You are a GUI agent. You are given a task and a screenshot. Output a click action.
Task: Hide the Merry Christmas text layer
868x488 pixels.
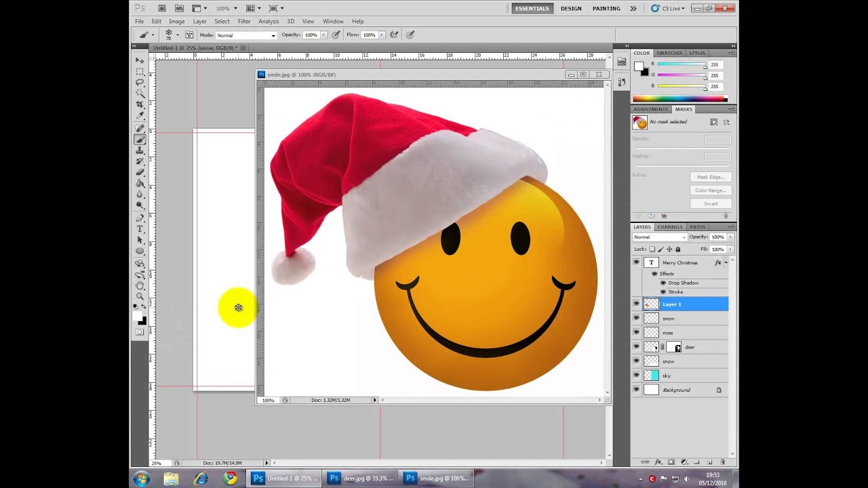coord(636,262)
